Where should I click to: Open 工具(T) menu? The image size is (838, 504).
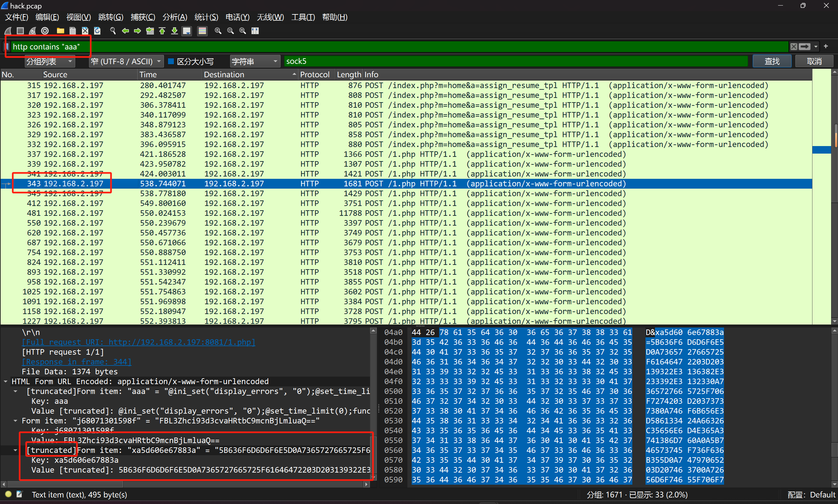pyautogui.click(x=303, y=17)
